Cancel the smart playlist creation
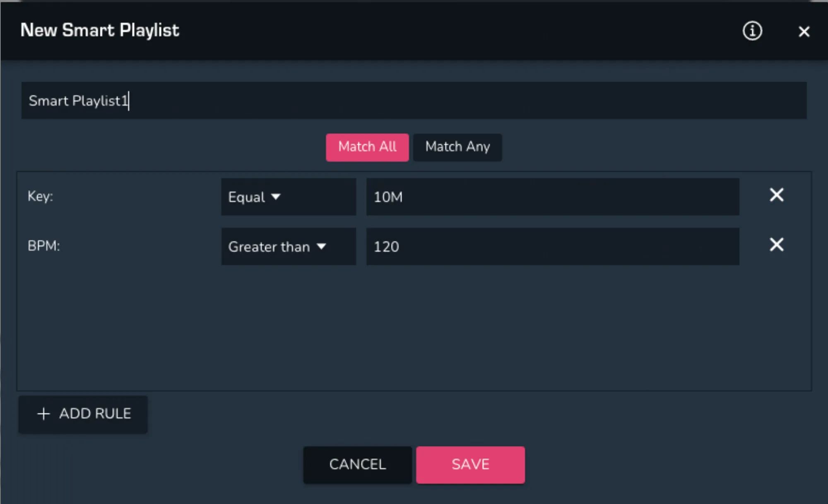 click(x=357, y=464)
